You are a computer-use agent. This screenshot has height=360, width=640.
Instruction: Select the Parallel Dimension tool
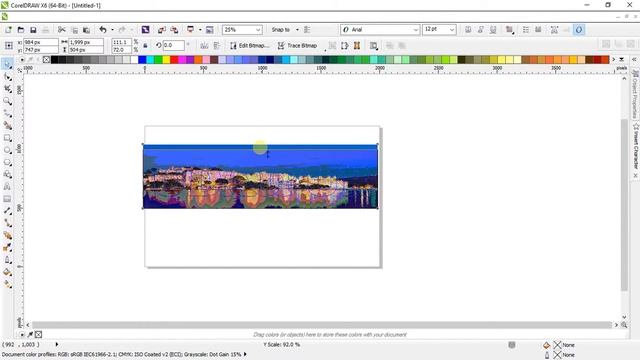[7, 211]
